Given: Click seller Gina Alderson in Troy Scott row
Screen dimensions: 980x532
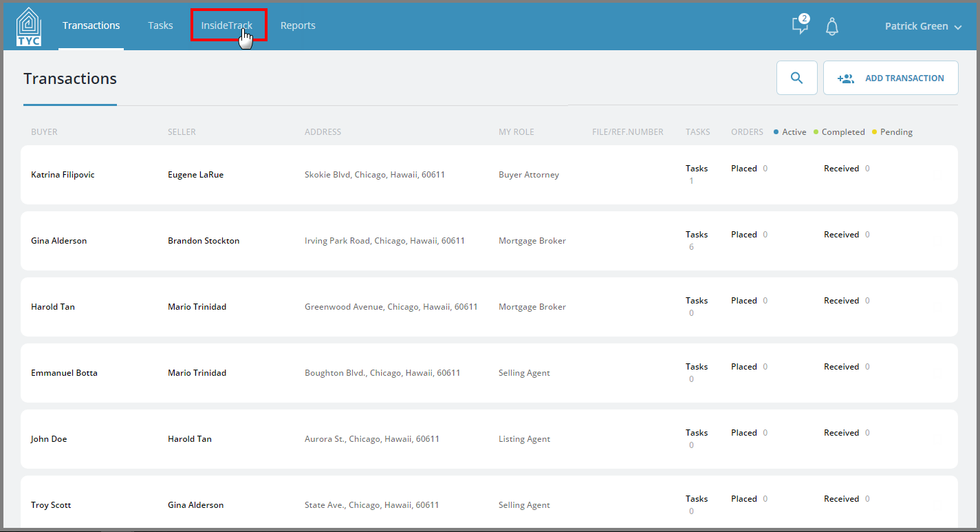Looking at the screenshot, I should (196, 505).
